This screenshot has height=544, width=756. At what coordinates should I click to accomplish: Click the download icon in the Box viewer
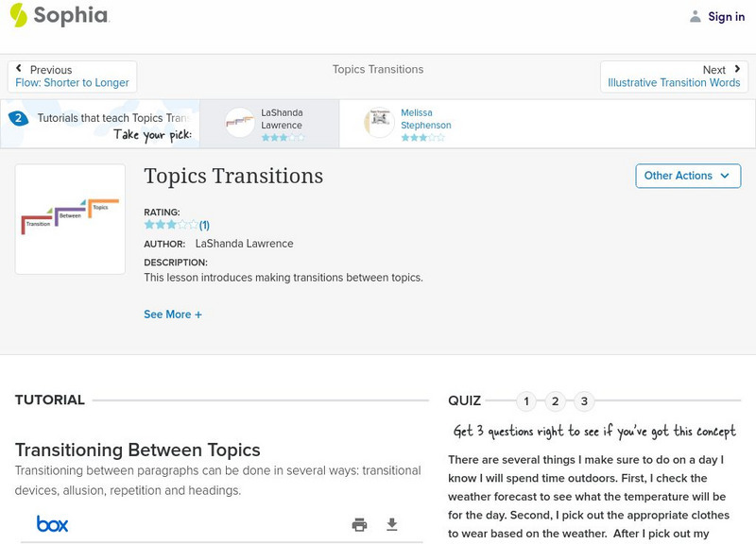click(392, 525)
